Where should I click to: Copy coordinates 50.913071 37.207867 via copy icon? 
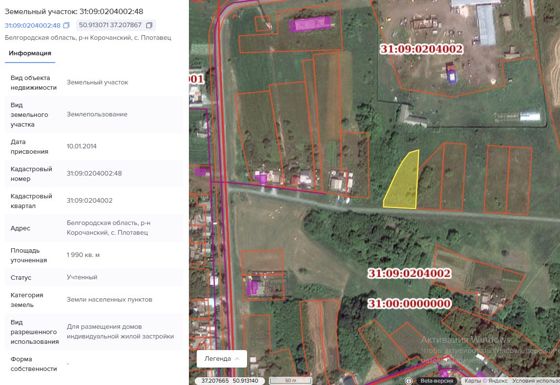coord(149,25)
